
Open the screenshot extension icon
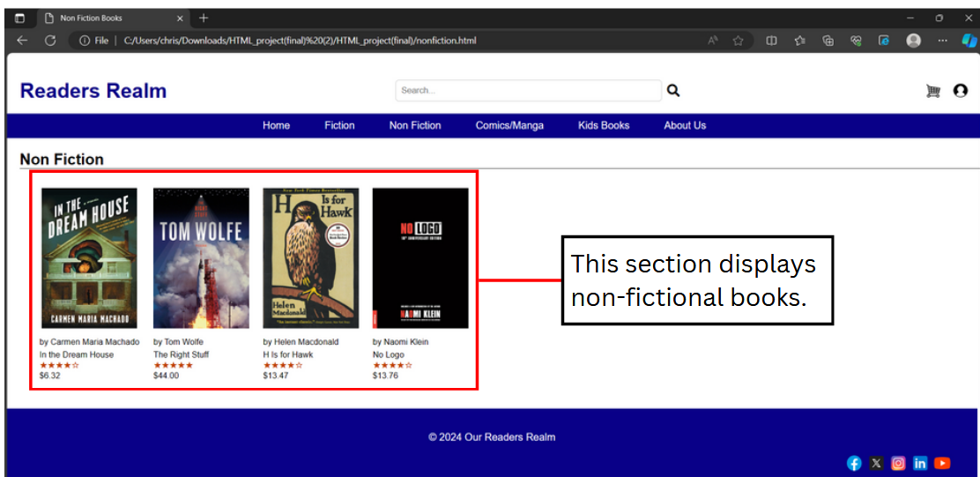[x=884, y=41]
